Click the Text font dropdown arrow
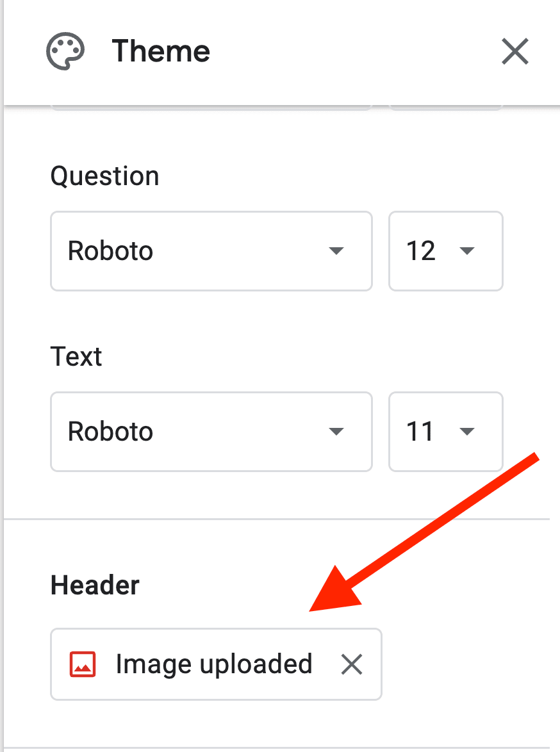This screenshot has height=752, width=560. [336, 432]
